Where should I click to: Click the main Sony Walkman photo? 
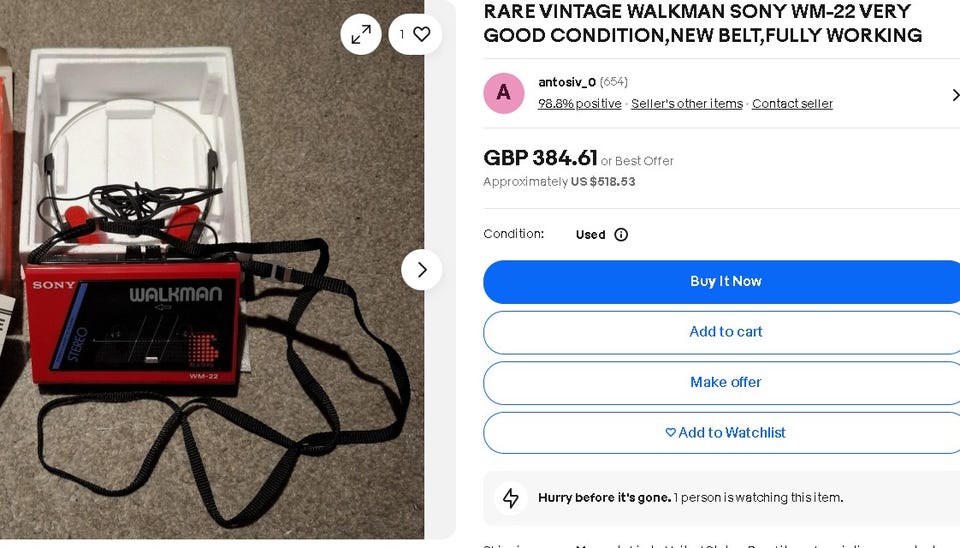click(x=200, y=300)
